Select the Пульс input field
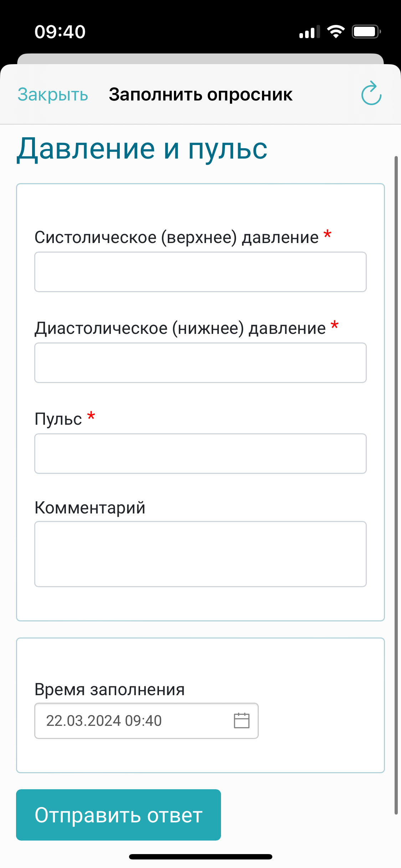 [x=200, y=454]
